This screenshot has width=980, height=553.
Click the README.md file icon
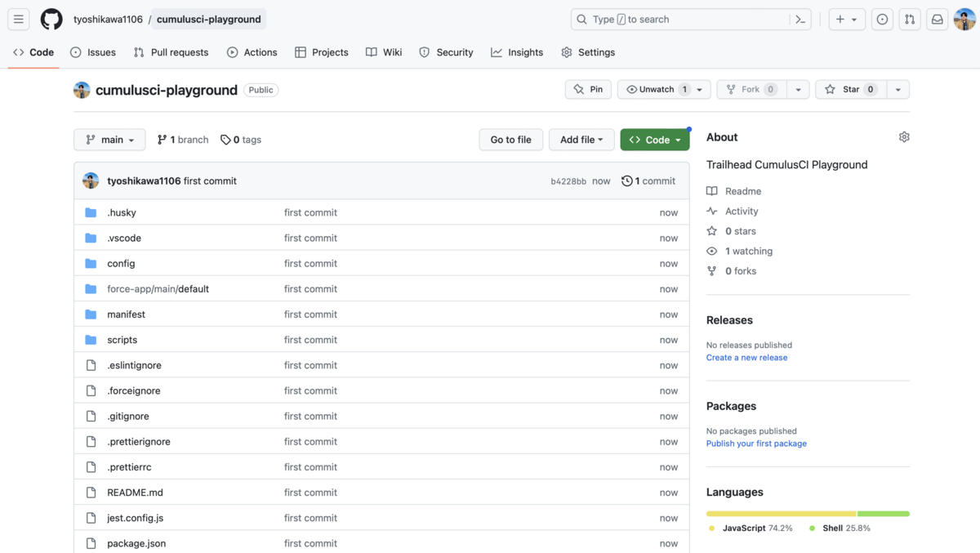coord(91,493)
